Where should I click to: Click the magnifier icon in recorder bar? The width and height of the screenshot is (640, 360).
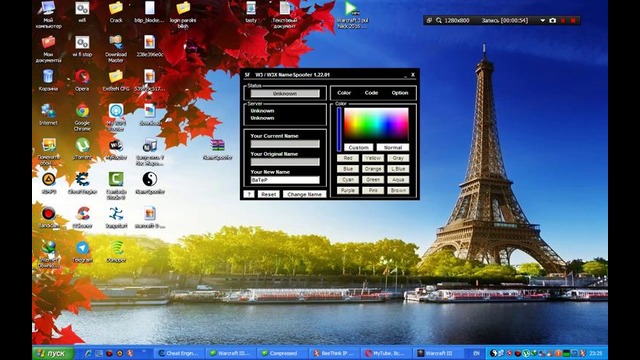click(439, 20)
